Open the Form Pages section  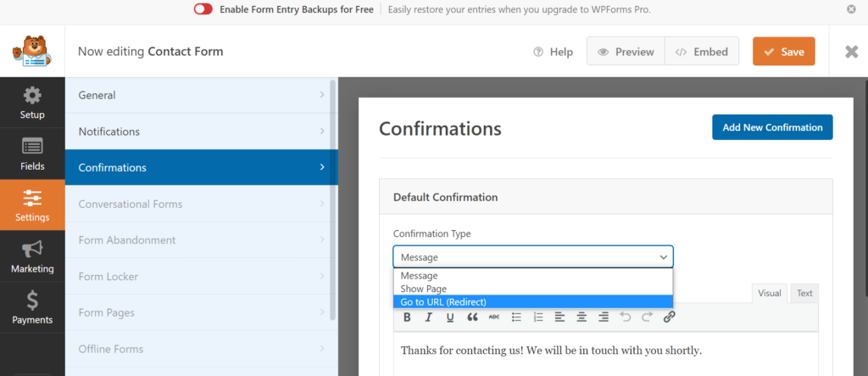click(x=201, y=313)
